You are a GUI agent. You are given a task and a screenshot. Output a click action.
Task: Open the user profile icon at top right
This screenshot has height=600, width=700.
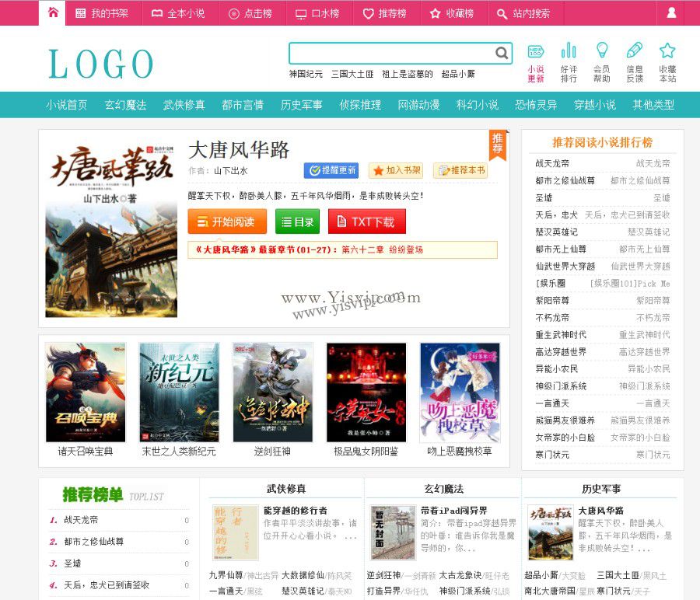tap(670, 12)
